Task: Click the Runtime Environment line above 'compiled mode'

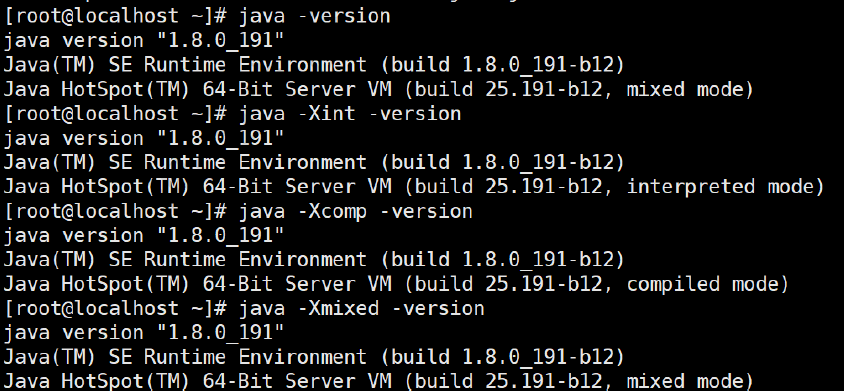Action: 314,260
